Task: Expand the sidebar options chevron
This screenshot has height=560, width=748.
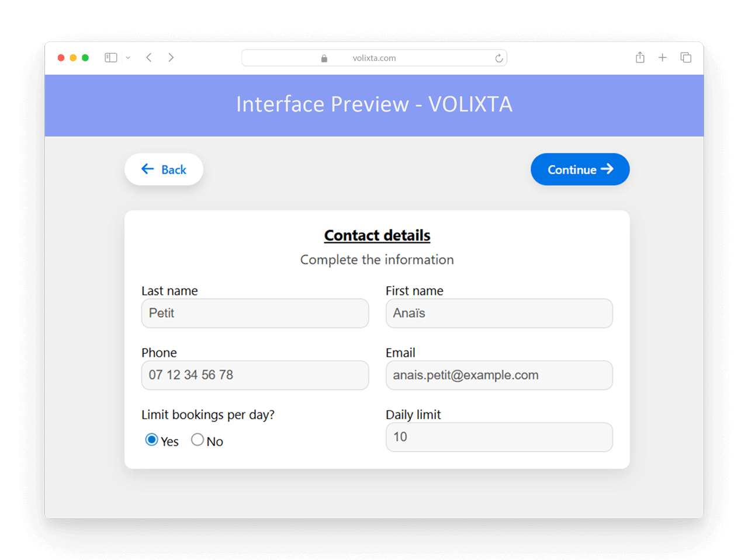Action: [x=128, y=58]
